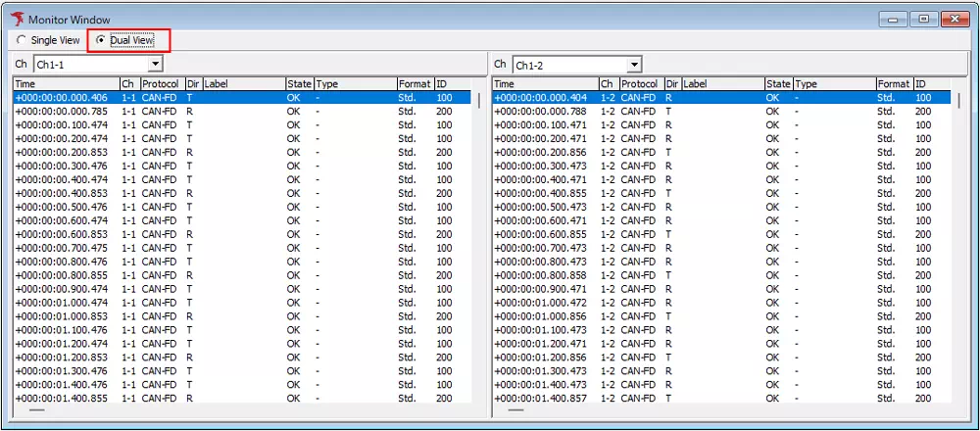Close the Monitor Window
The height and width of the screenshot is (431, 980).
pos(954,19)
